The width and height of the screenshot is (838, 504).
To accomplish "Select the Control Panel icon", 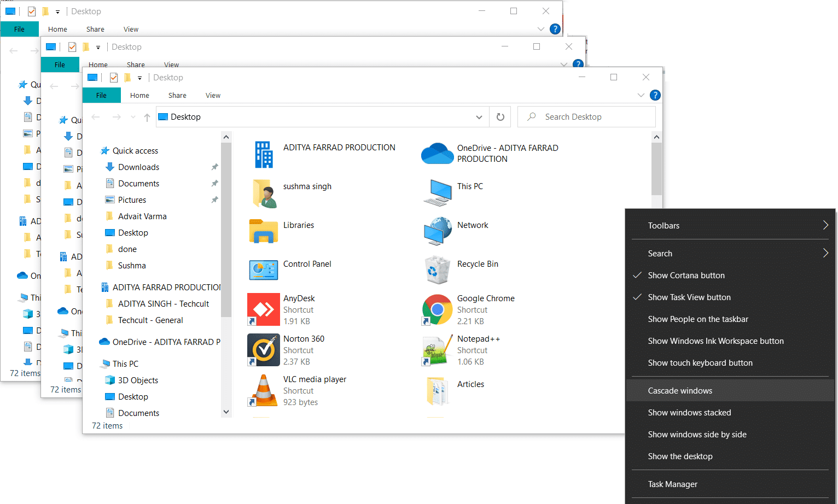I will (x=264, y=269).
